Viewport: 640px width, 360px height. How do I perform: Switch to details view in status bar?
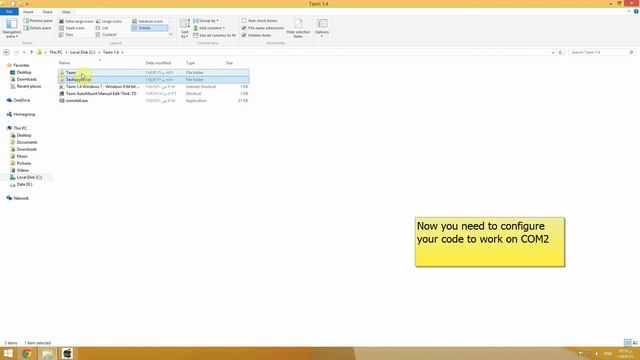click(x=627, y=343)
